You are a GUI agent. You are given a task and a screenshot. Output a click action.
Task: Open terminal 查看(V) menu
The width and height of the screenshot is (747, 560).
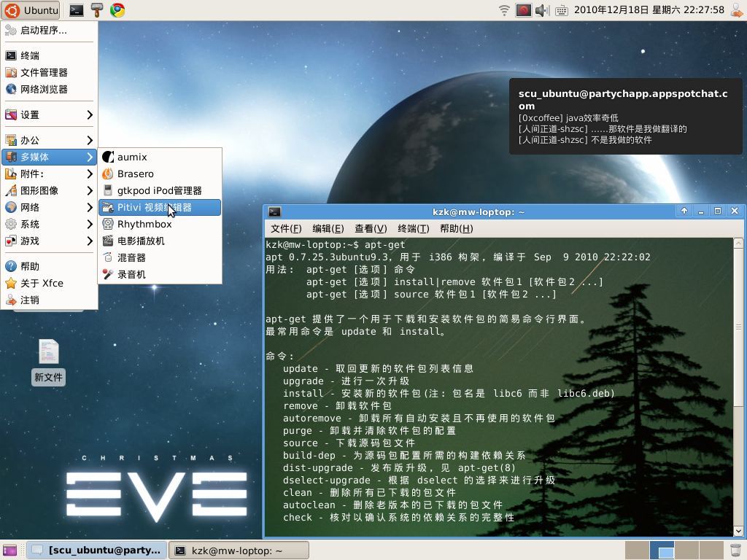[371, 229]
